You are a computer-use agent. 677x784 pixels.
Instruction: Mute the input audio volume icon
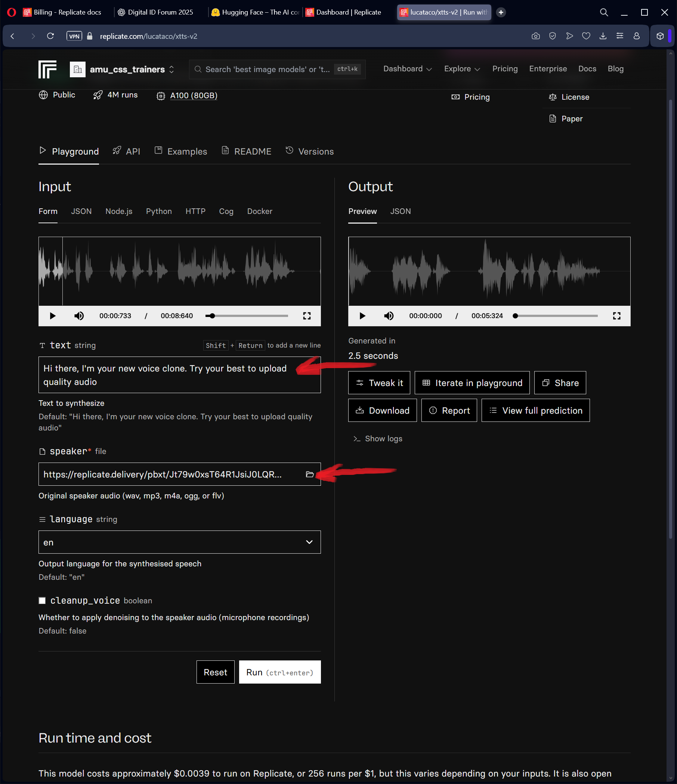tap(79, 315)
